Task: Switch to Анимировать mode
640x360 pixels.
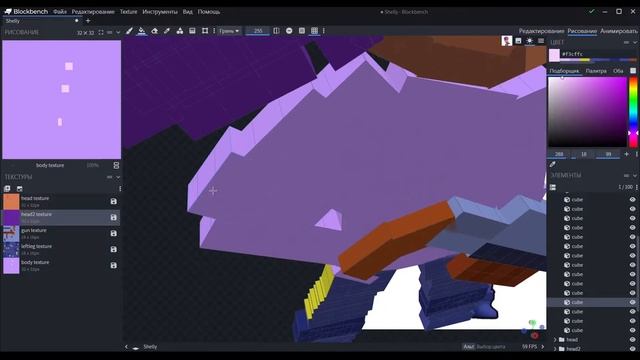Action: 619,31
